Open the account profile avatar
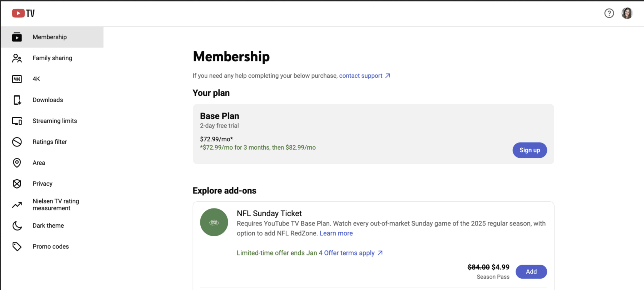 click(x=627, y=13)
